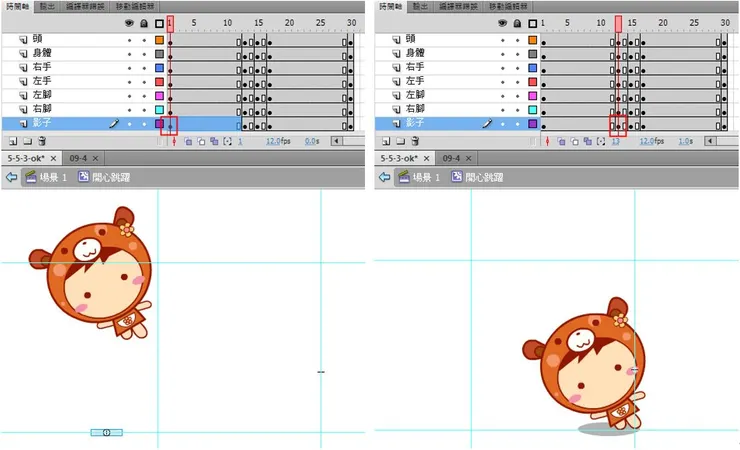
Task: Close the 5-5-3-ok* tab in right screenshot
Action: click(x=427, y=158)
